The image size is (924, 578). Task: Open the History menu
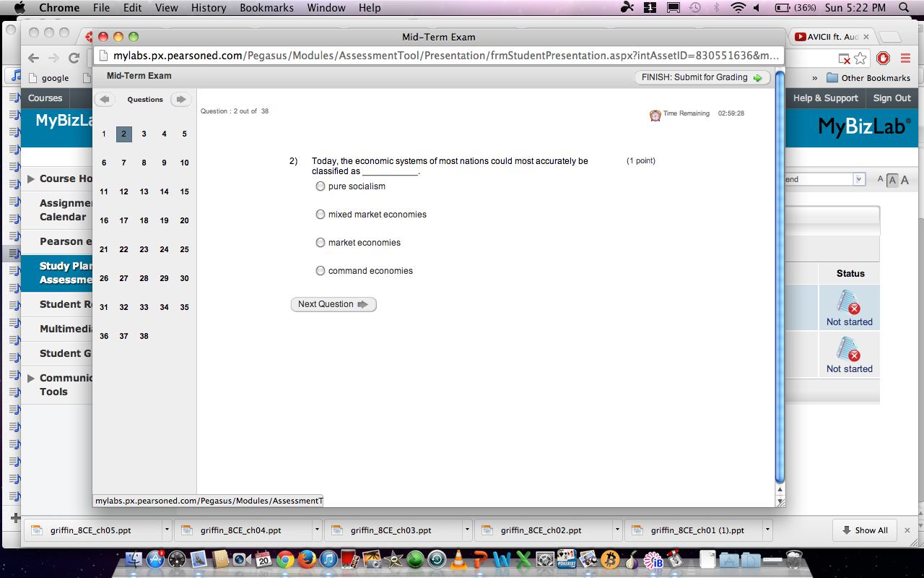[x=209, y=8]
